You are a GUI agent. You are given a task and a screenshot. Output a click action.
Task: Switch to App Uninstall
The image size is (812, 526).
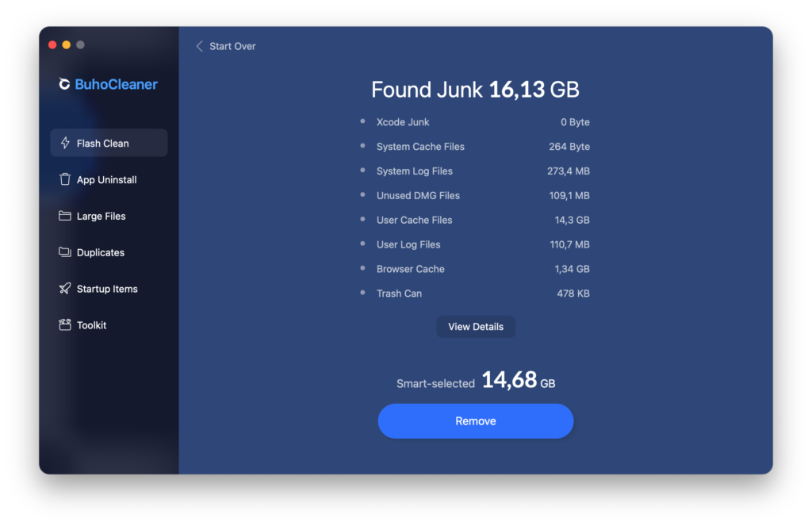[109, 179]
